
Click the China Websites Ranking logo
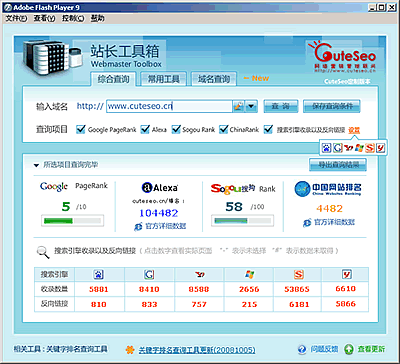point(328,189)
